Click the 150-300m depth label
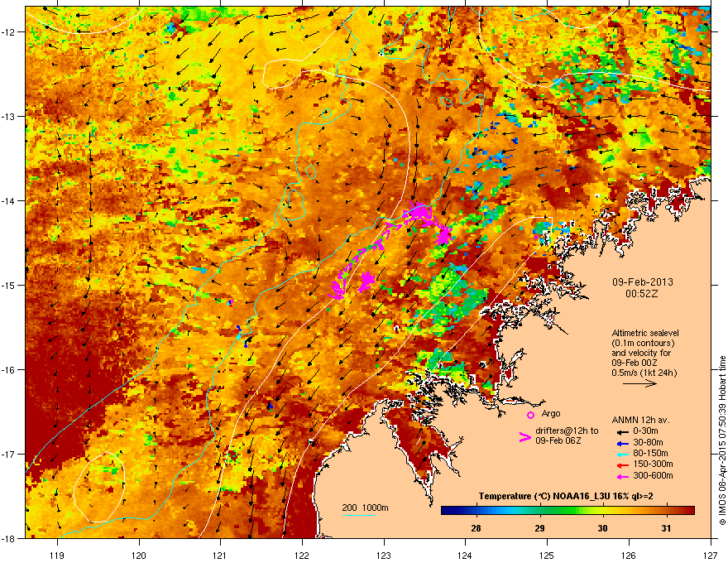728x563 pixels. pos(653,464)
